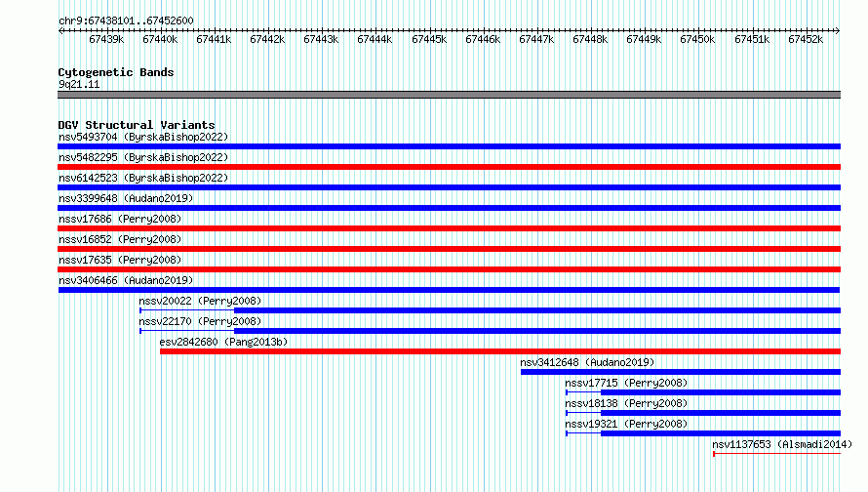
Task: Click the 67442k ruler label
Action: pos(267,39)
